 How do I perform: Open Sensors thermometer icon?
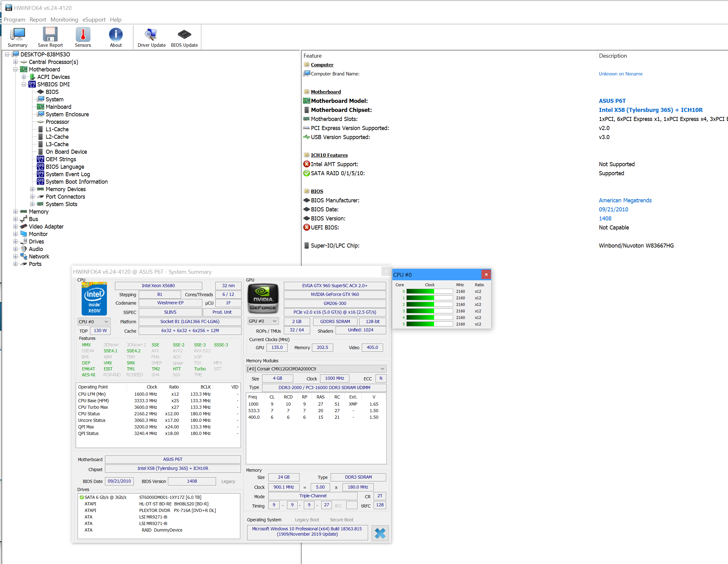tap(83, 34)
